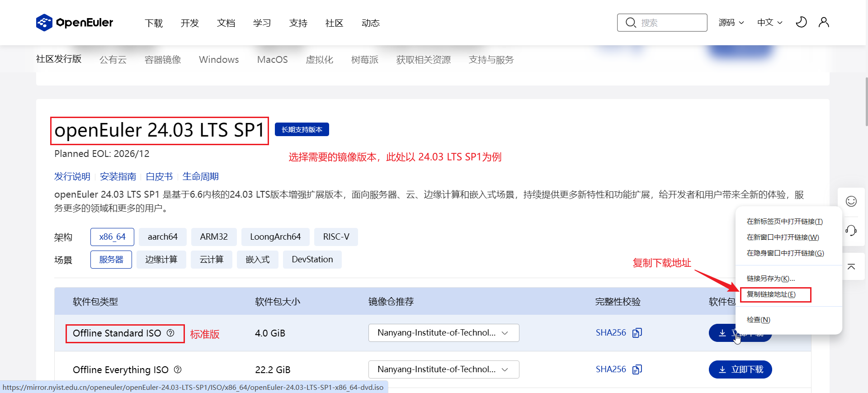Switch to 获取相关资源 tab
This screenshot has width=868, height=393.
pos(424,60)
